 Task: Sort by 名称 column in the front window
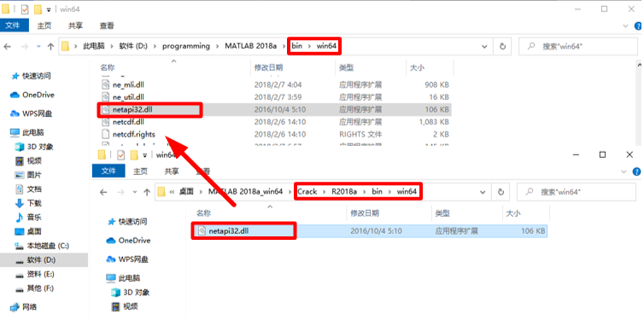pyautogui.click(x=204, y=213)
